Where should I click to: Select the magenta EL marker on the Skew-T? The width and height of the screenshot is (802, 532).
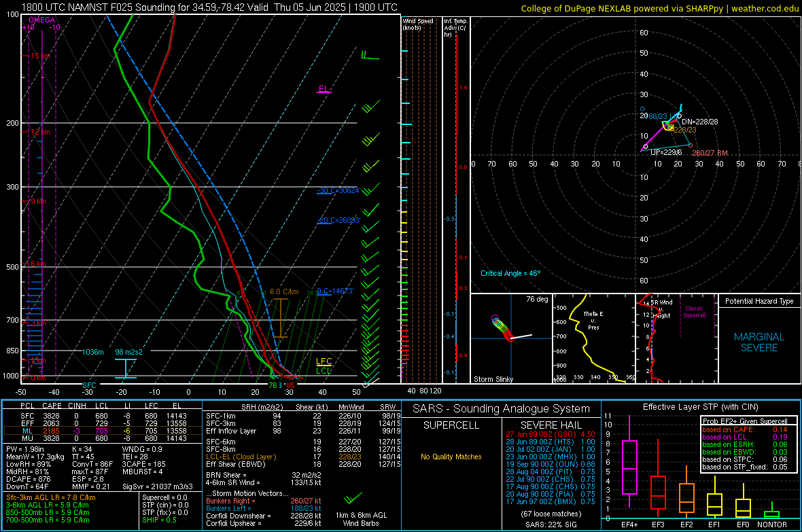pyautogui.click(x=324, y=89)
